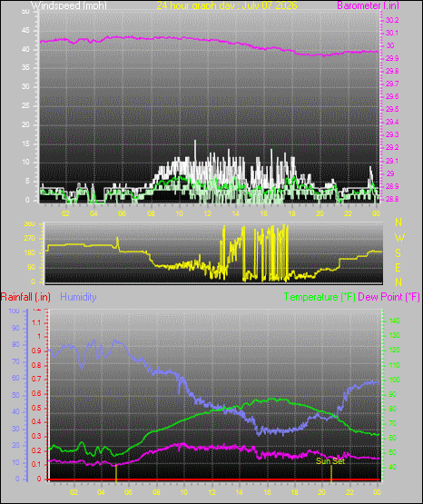Click the '0.7' rainfall axis value
The height and width of the screenshot is (504, 423).
click(x=36, y=380)
